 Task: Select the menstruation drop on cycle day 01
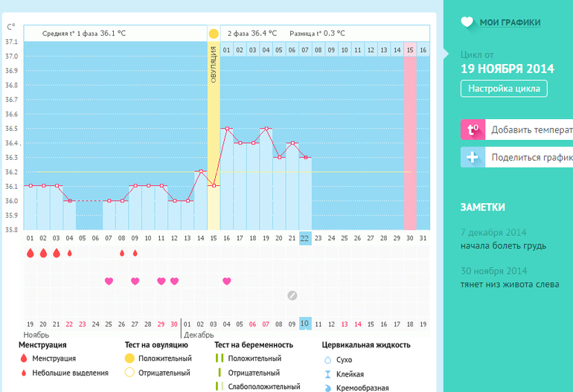(31, 253)
